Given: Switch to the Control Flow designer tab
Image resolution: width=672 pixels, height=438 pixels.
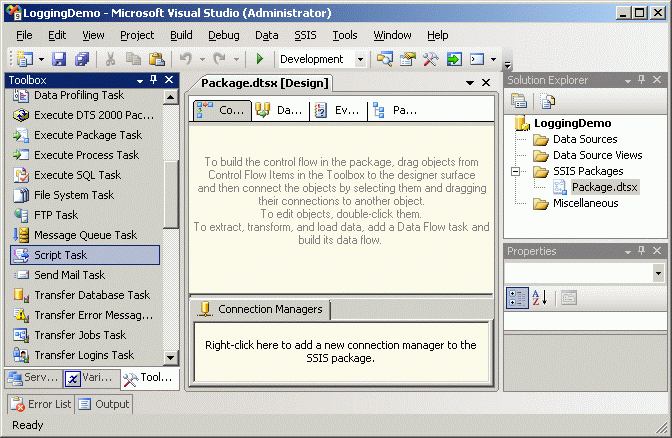Looking at the screenshot, I should pos(222,111).
